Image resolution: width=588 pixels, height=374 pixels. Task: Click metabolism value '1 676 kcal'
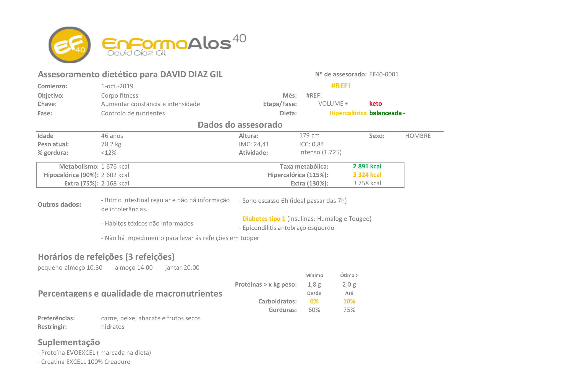point(115,166)
